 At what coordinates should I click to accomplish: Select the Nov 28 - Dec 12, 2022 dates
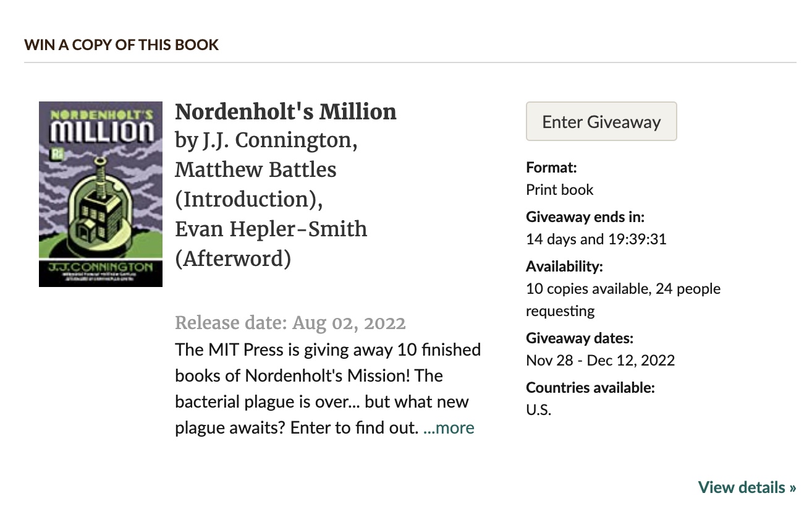(600, 360)
